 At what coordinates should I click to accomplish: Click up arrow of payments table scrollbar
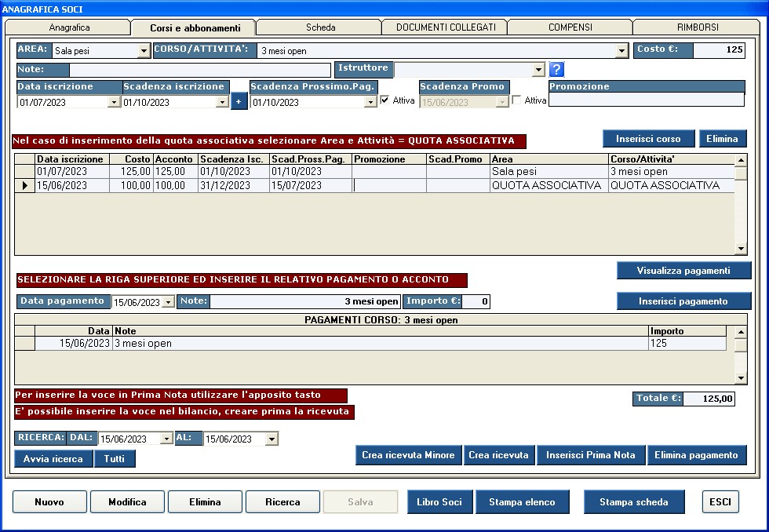(x=741, y=332)
